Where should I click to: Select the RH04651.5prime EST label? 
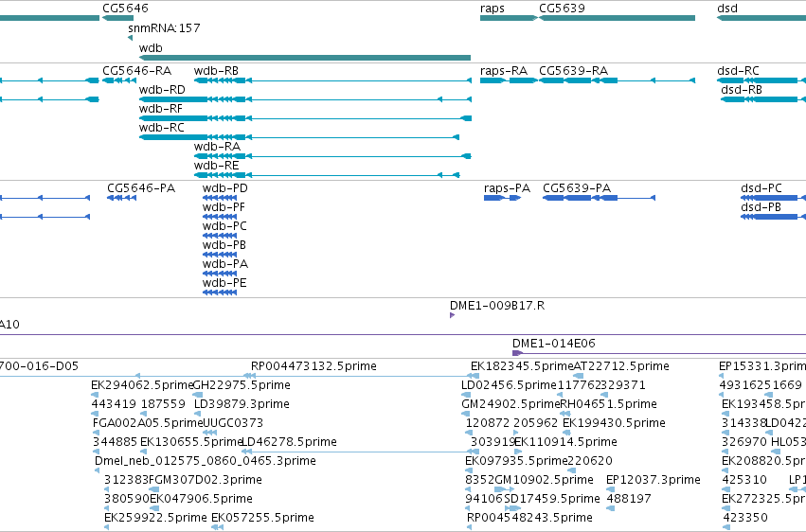[608, 404]
